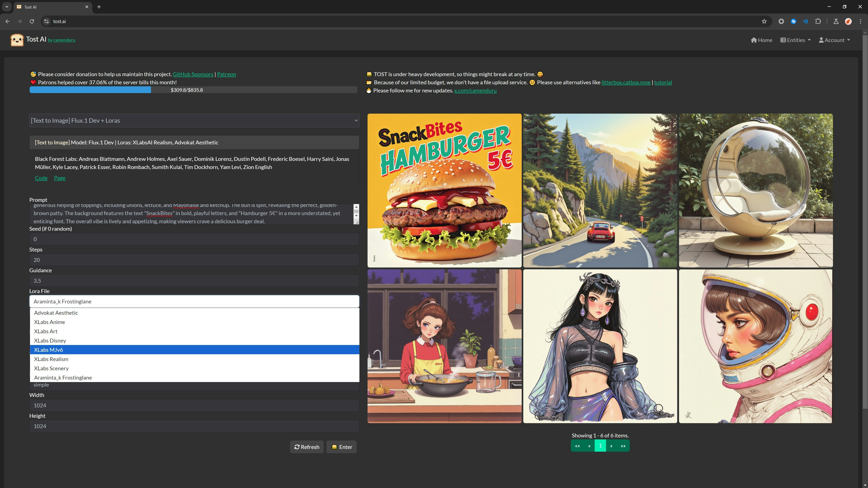The height and width of the screenshot is (488, 868).
Task: Click the site info icon in address bar
Action: click(47, 21)
